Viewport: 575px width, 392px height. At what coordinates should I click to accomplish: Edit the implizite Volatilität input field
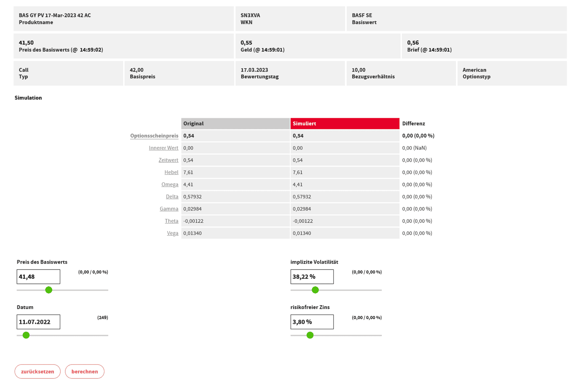point(312,277)
